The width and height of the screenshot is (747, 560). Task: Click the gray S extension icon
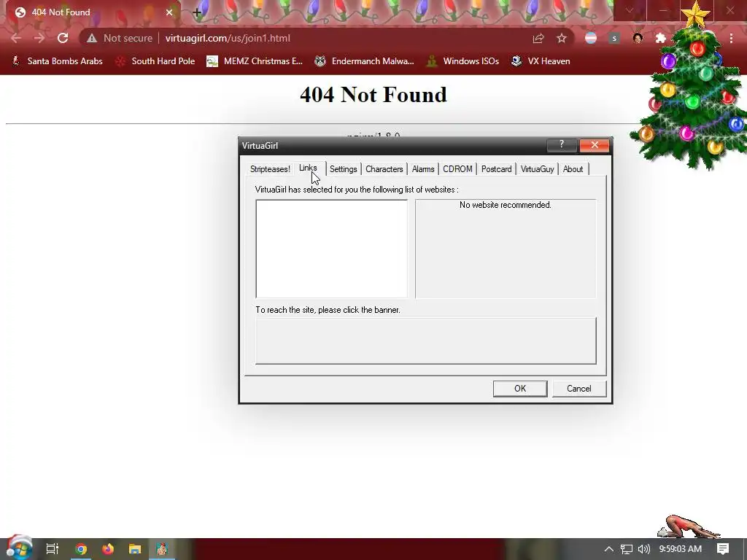[614, 38]
